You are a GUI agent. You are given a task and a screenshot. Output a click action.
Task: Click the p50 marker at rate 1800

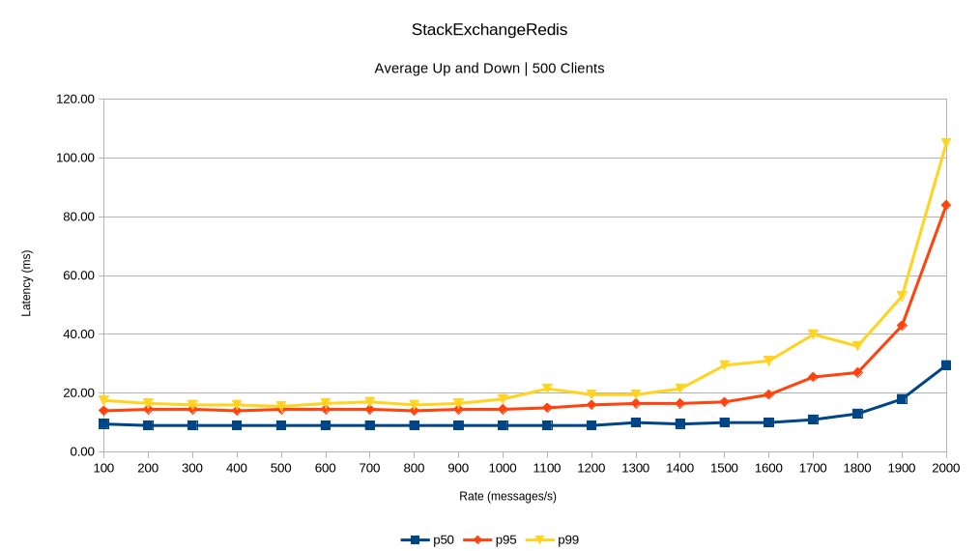[x=857, y=414]
